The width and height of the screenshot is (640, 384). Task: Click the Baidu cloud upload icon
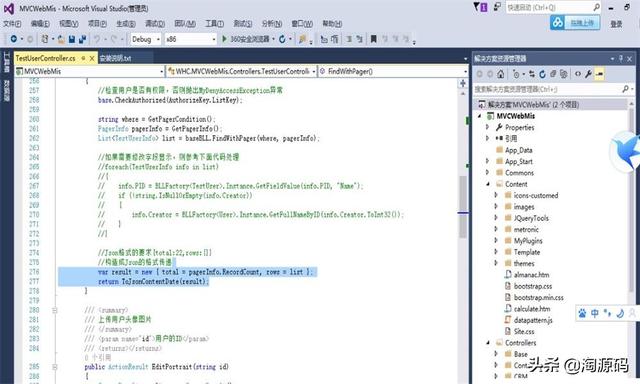557,23
